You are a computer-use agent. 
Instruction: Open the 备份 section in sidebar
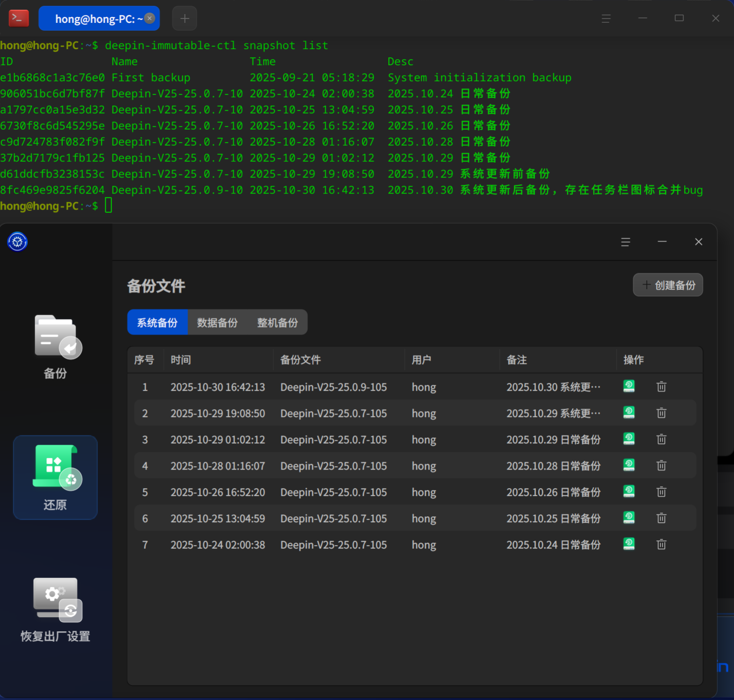(56, 347)
